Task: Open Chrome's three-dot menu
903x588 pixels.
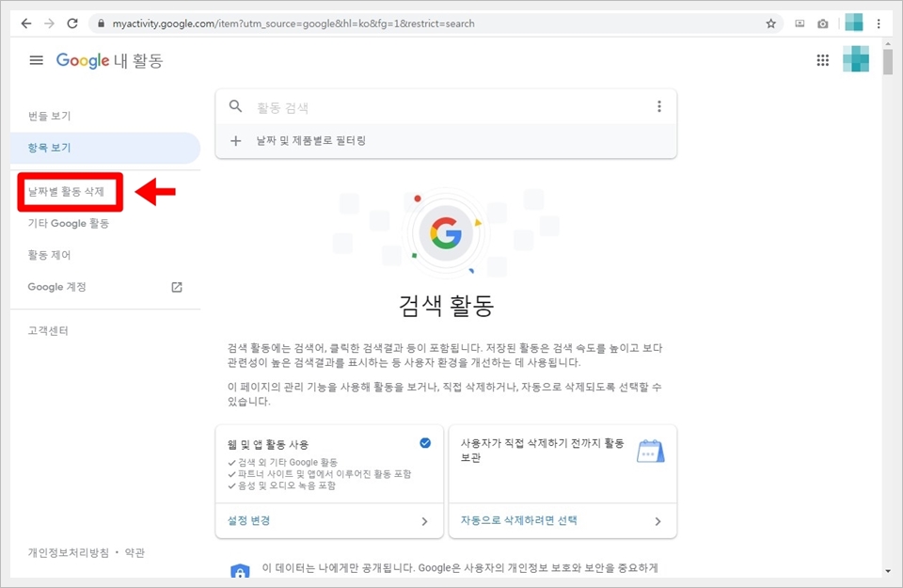Action: 879,24
